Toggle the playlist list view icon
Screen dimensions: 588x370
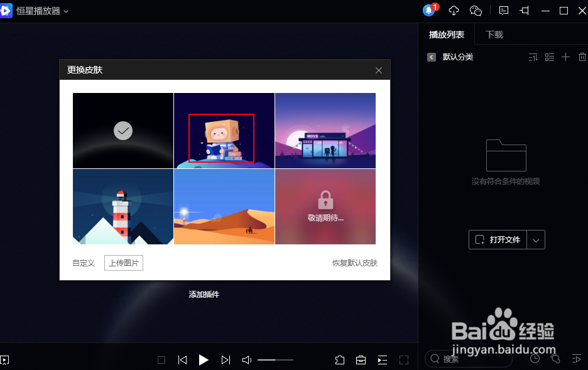point(550,57)
